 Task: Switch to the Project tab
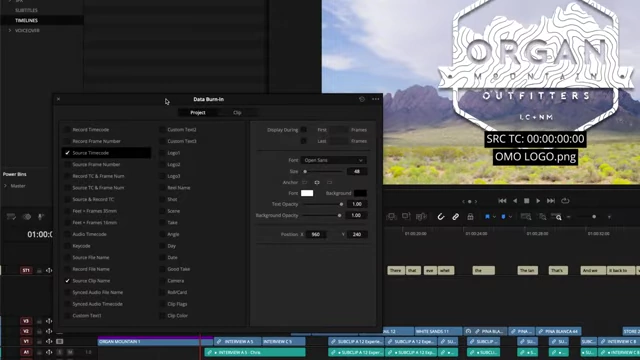(x=198, y=113)
